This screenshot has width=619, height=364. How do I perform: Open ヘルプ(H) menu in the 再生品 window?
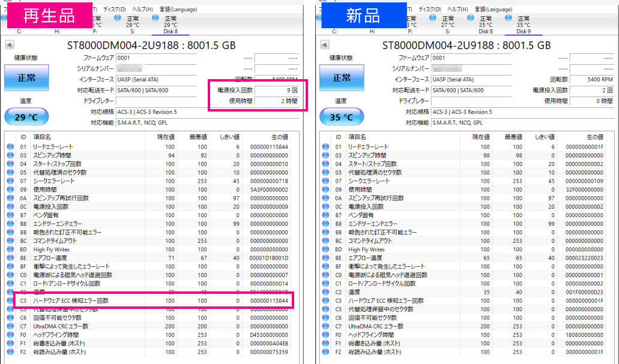pos(142,9)
